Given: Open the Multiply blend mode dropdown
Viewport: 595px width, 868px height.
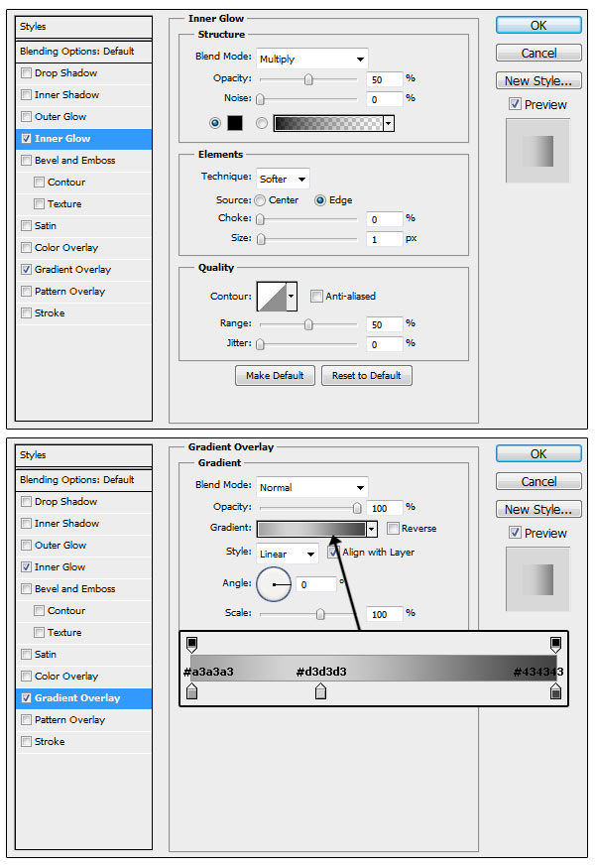Looking at the screenshot, I should click(312, 59).
